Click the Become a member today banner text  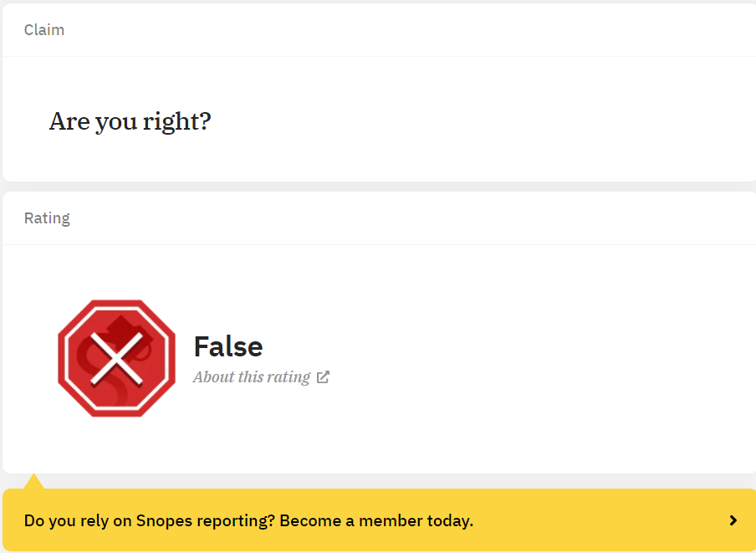pos(376,520)
